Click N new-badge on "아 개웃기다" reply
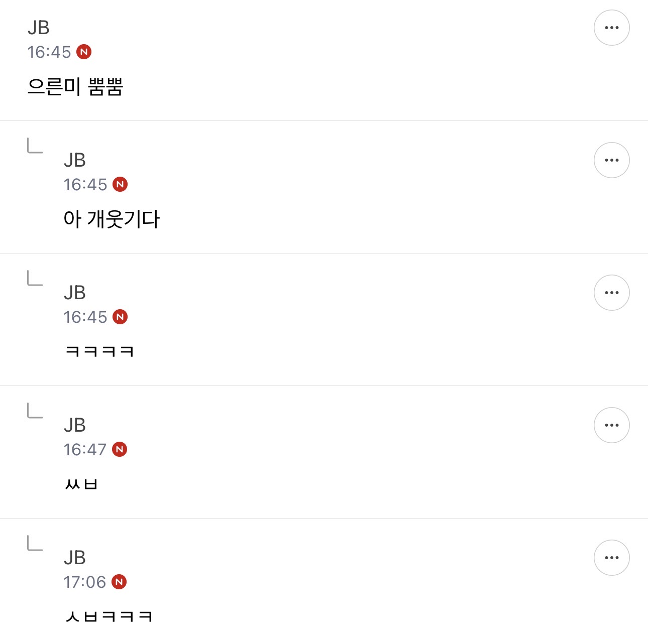 click(120, 184)
